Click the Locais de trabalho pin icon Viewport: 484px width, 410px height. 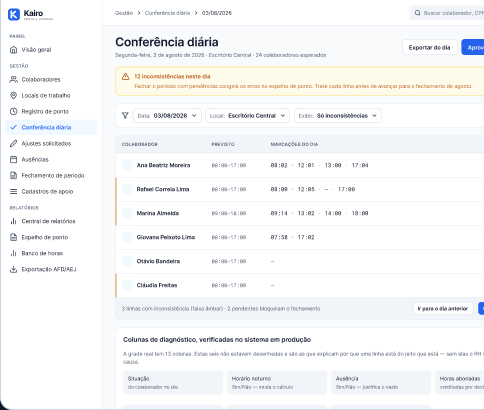[13, 95]
